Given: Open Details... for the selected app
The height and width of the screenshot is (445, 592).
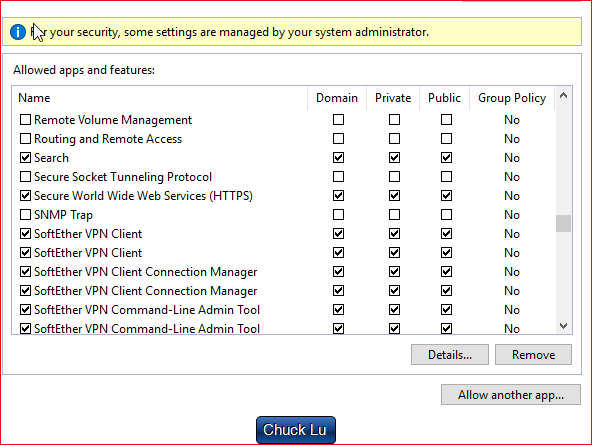Looking at the screenshot, I should 450,354.
